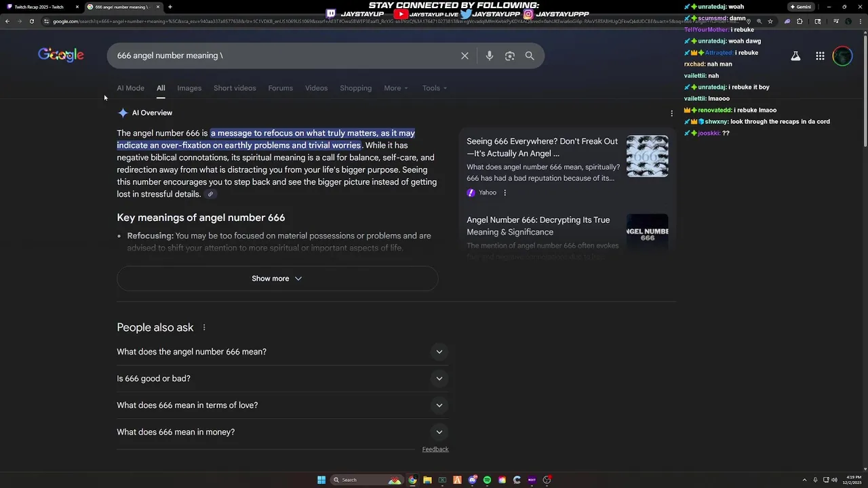Image resolution: width=868 pixels, height=488 pixels.
Task: Click 'Key meanings of angel number 666' heading
Action: [201, 218]
